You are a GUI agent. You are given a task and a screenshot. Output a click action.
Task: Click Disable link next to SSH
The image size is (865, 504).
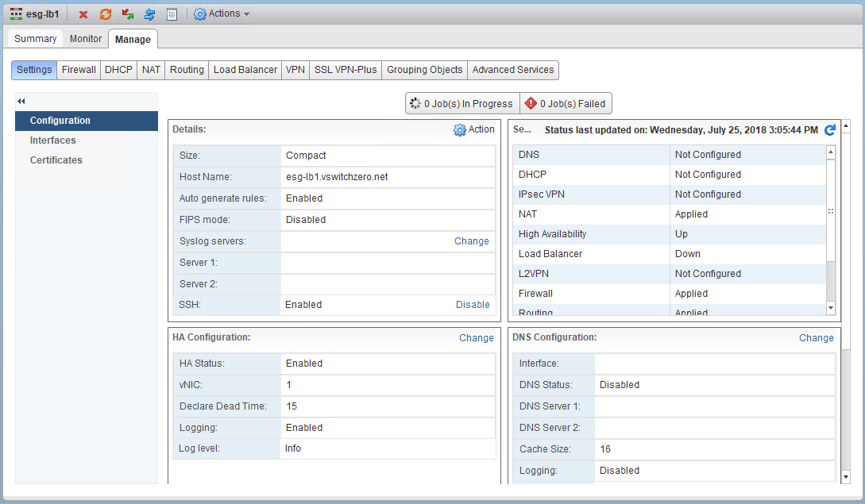point(473,305)
